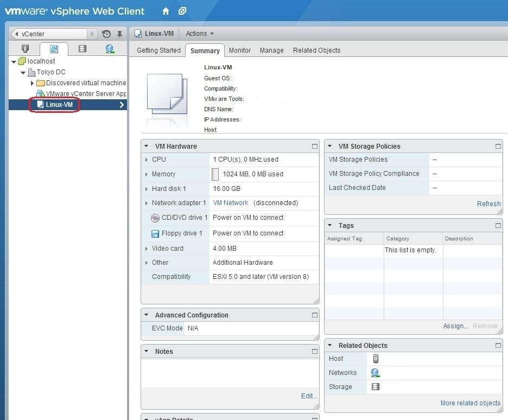Maximize the Notes panel
Screen dimensions: 508x420
315,351
